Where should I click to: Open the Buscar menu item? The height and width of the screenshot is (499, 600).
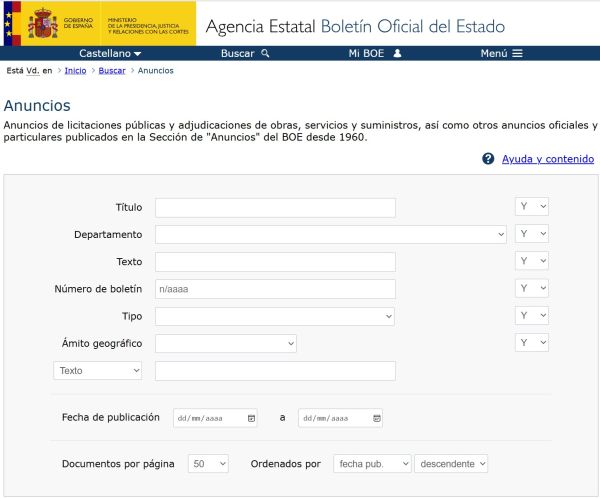(245, 53)
